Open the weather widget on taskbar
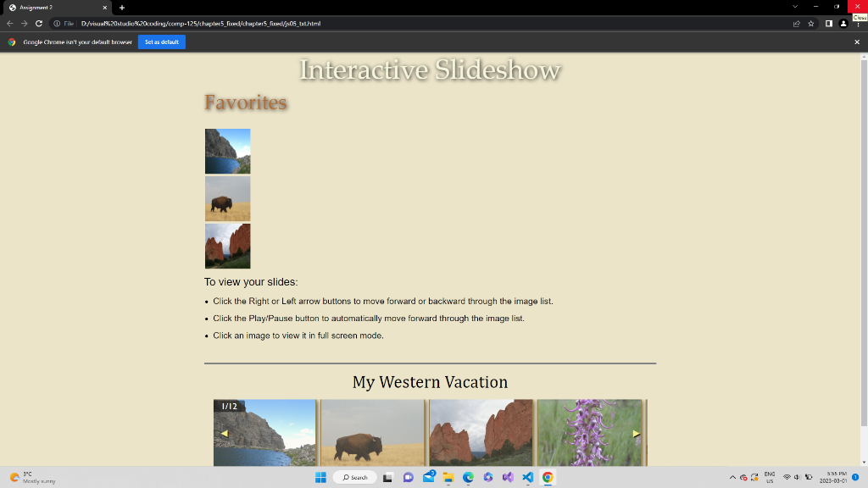 [x=33, y=478]
